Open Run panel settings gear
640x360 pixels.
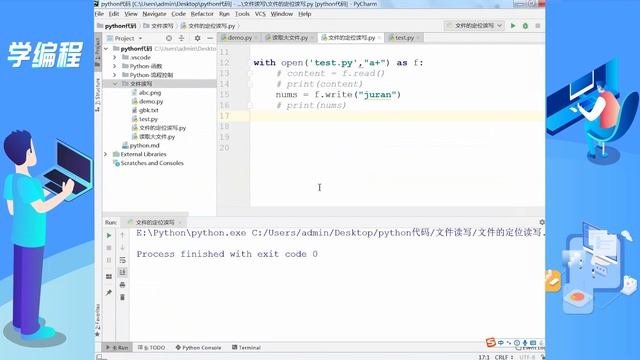pyautogui.click(x=542, y=222)
